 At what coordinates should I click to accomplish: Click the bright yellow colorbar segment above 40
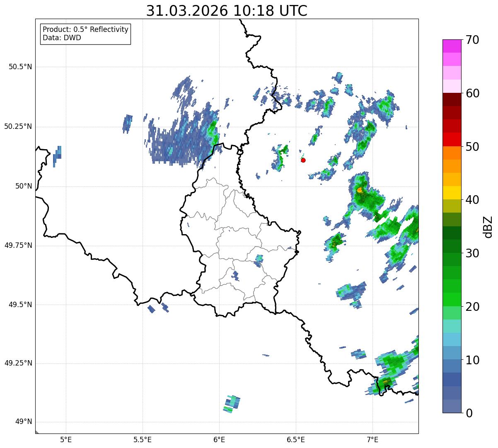point(452,193)
